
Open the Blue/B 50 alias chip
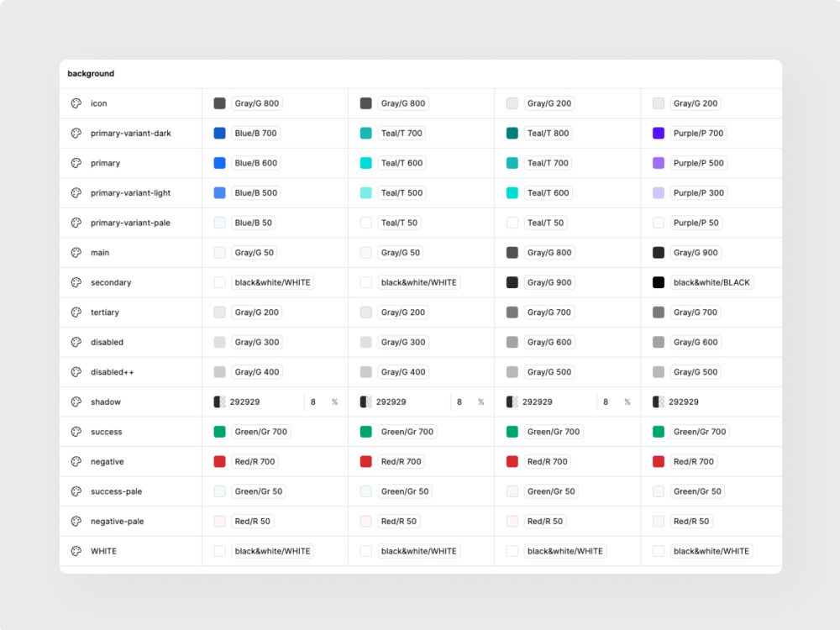coord(254,223)
